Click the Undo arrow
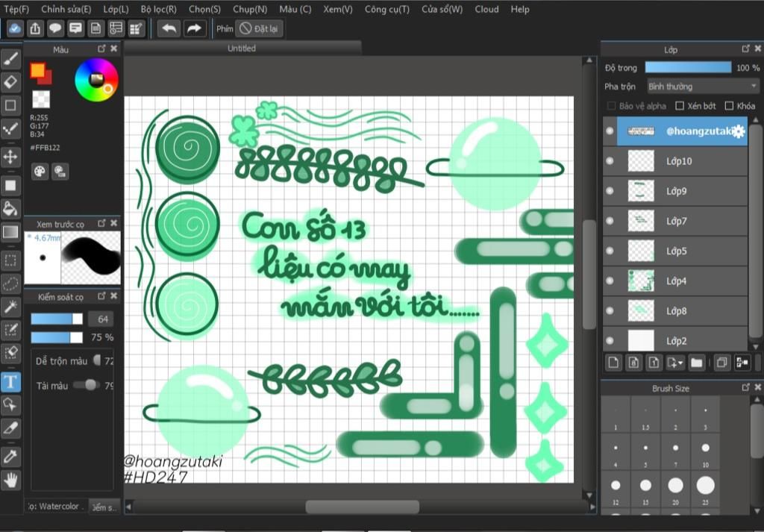Viewport: 764px width, 532px height. pyautogui.click(x=169, y=28)
